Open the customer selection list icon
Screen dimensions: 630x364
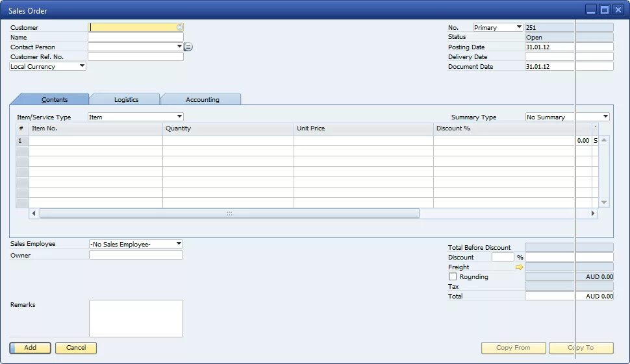click(180, 27)
